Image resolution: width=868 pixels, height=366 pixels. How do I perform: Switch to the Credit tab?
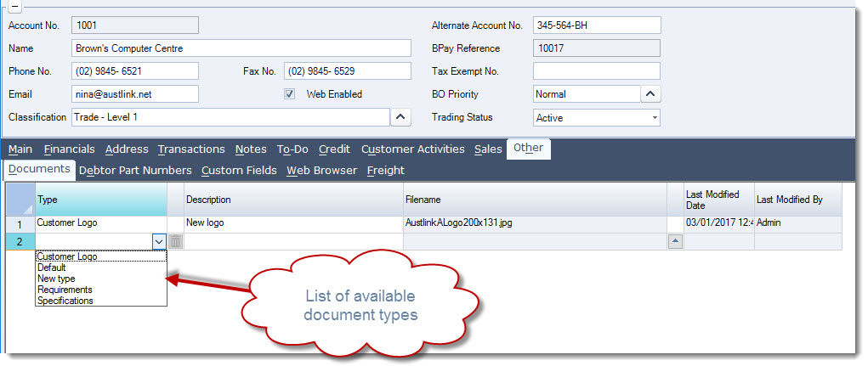[334, 149]
